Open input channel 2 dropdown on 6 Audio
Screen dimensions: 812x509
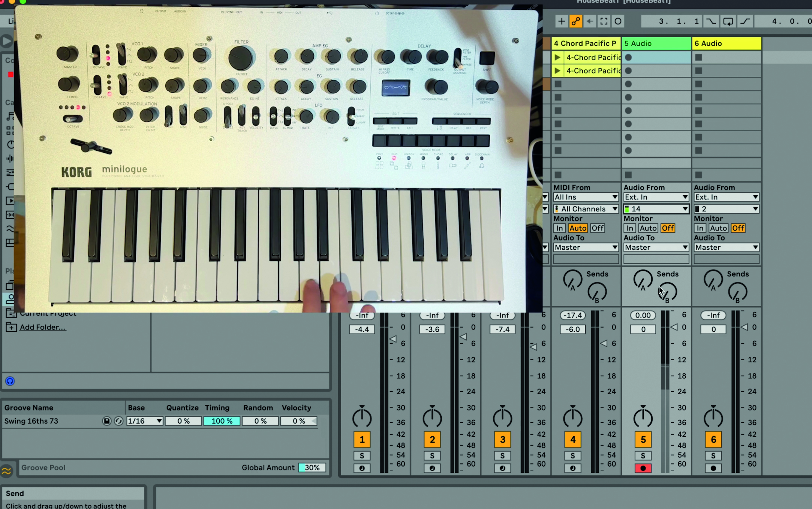726,209
